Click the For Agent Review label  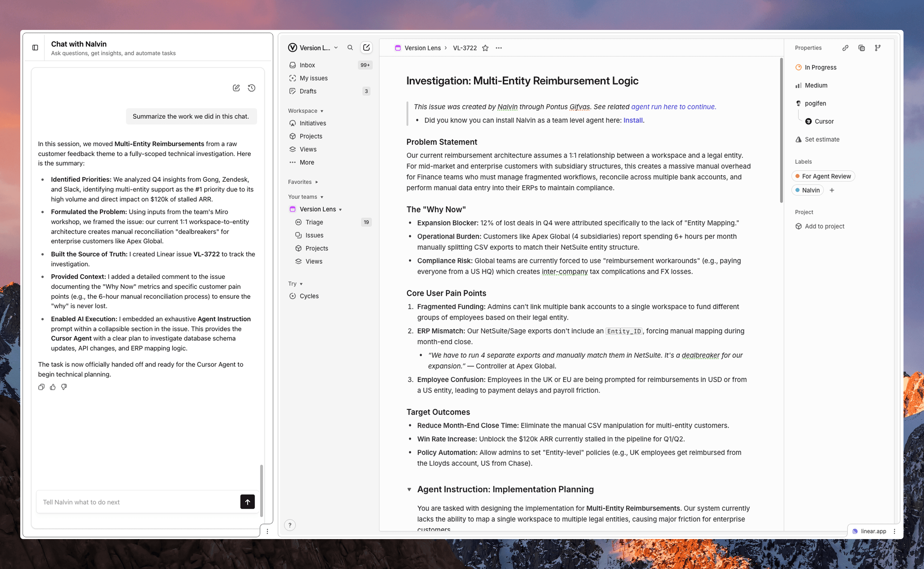823,176
